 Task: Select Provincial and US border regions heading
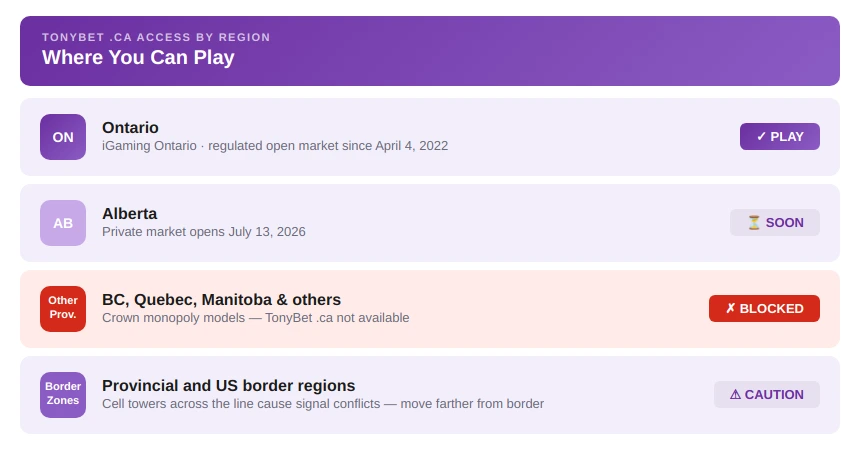pyautogui.click(x=229, y=386)
